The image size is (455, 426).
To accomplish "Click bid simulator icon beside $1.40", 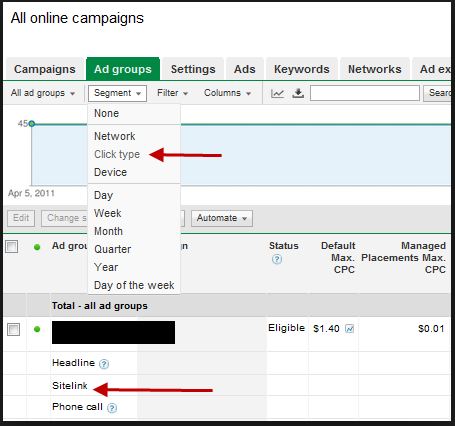I will (349, 329).
